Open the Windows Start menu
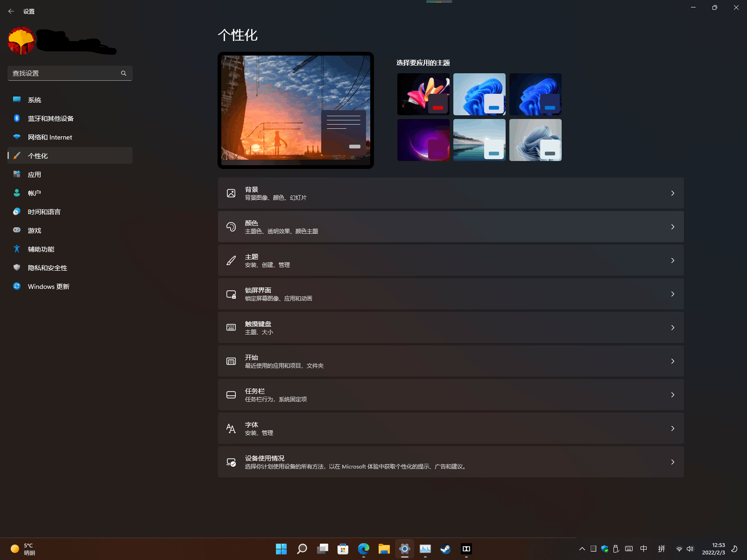Image resolution: width=747 pixels, height=560 pixels. (x=281, y=549)
